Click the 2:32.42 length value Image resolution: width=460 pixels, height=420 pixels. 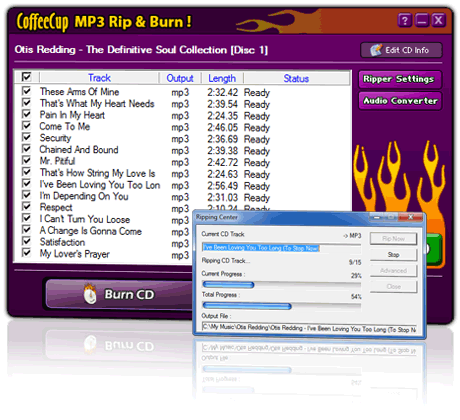pos(223,92)
